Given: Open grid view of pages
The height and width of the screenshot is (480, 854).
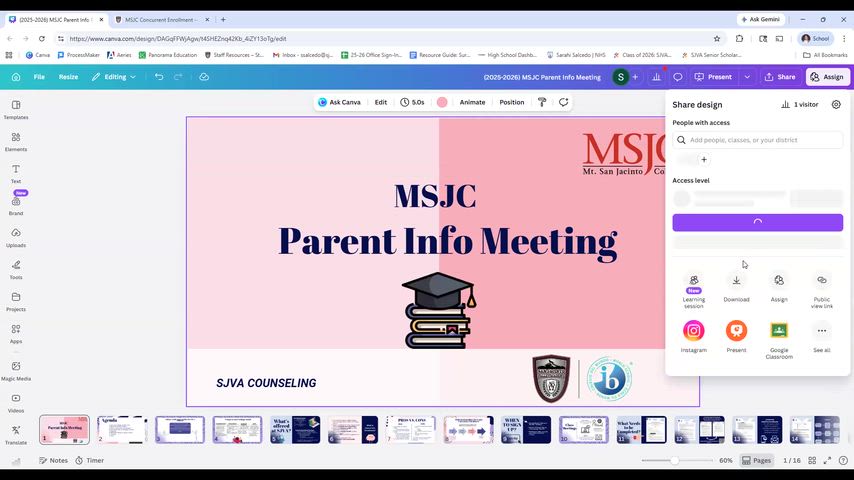Looking at the screenshot, I should 812,460.
